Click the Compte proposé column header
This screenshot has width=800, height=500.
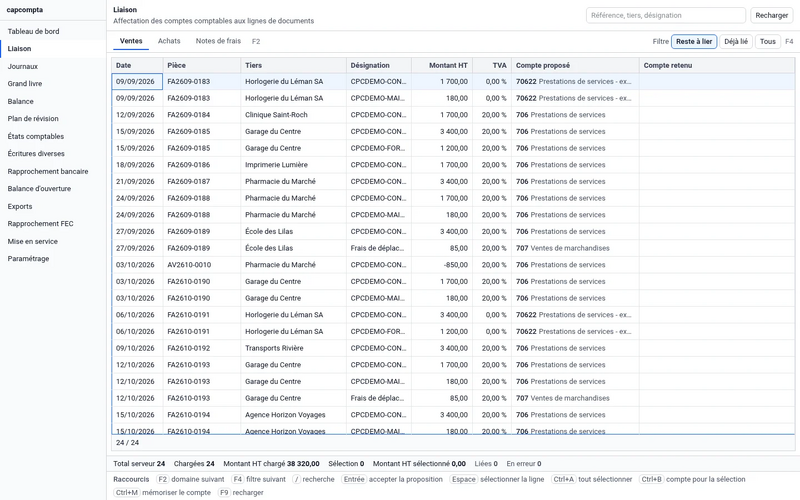tap(575, 65)
